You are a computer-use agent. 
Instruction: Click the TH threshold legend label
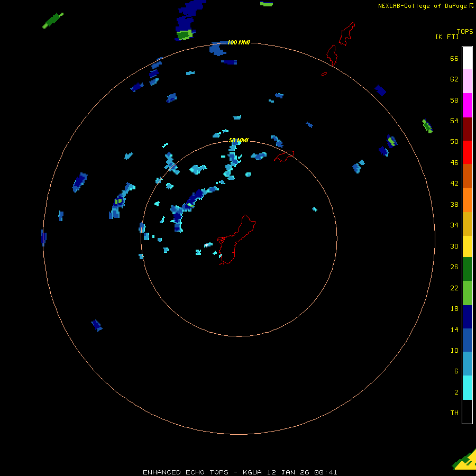454,413
